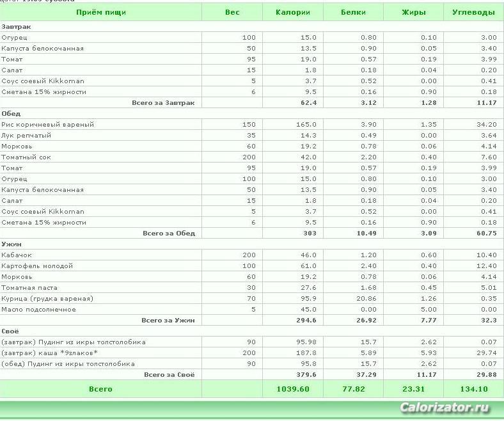The image size is (504, 421).
Task: Select the 'Своё' section heading
Action: pos(10,331)
